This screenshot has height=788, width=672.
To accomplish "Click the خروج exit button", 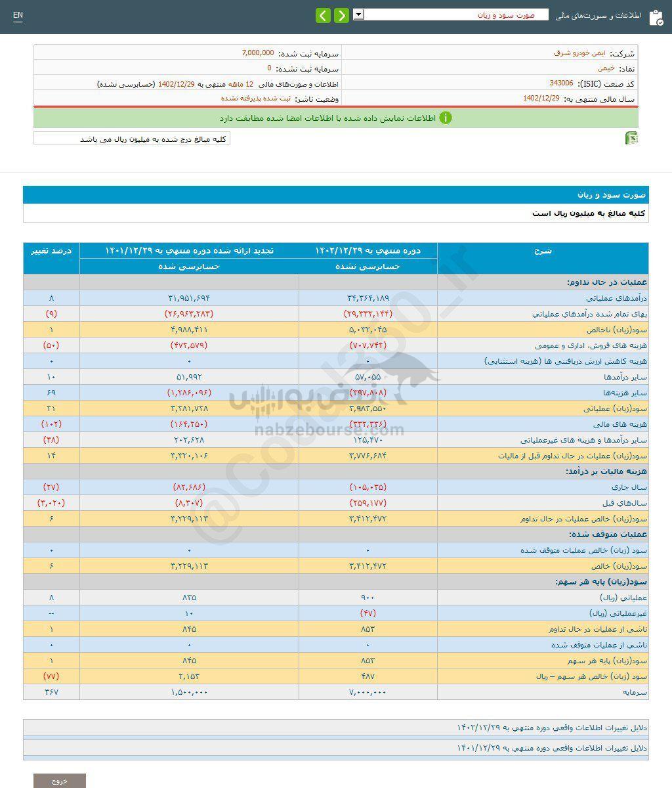I will coord(60,781).
